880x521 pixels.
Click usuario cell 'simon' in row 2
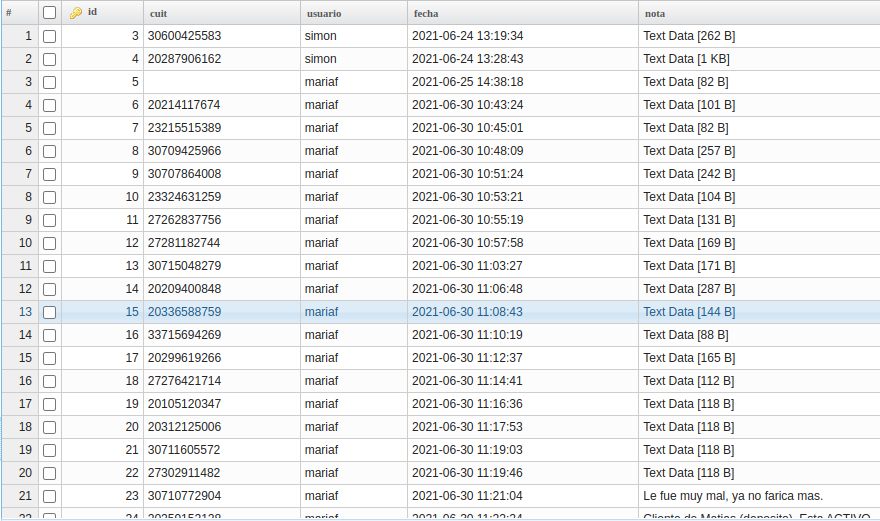(x=320, y=59)
